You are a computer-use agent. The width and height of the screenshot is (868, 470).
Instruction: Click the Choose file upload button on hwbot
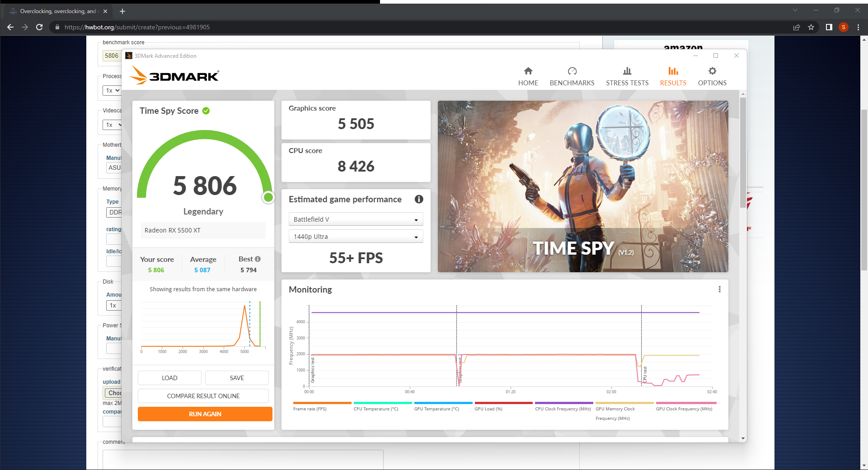pyautogui.click(x=113, y=393)
